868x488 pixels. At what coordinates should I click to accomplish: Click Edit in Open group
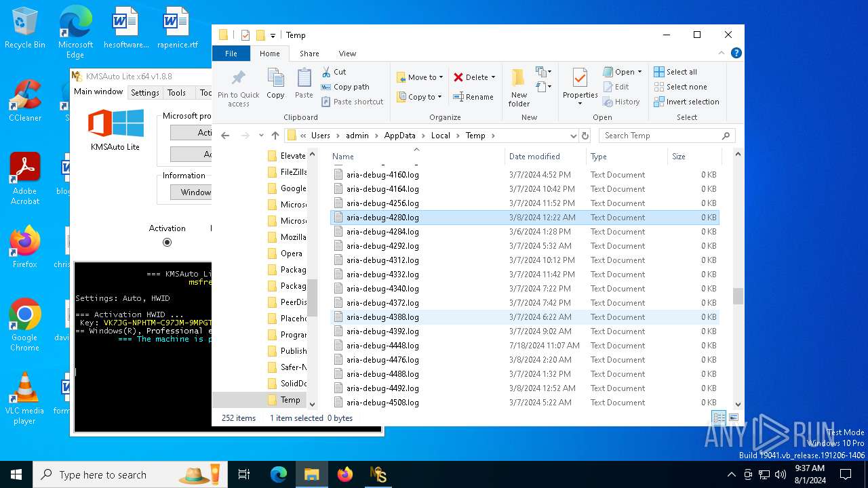click(x=616, y=87)
